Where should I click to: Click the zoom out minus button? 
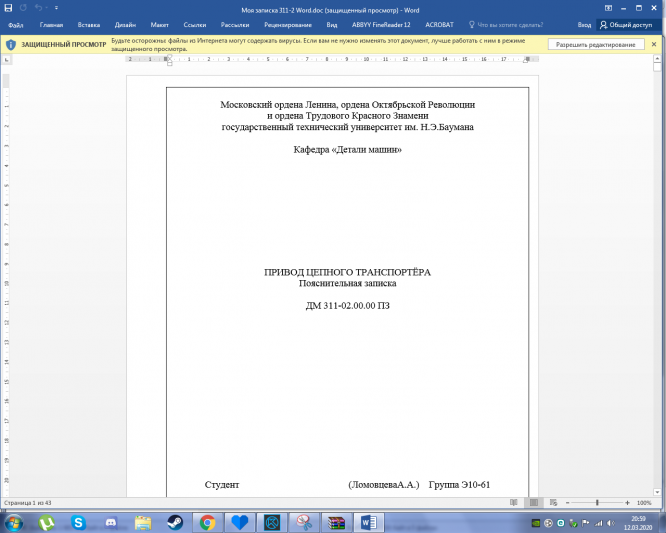click(567, 503)
